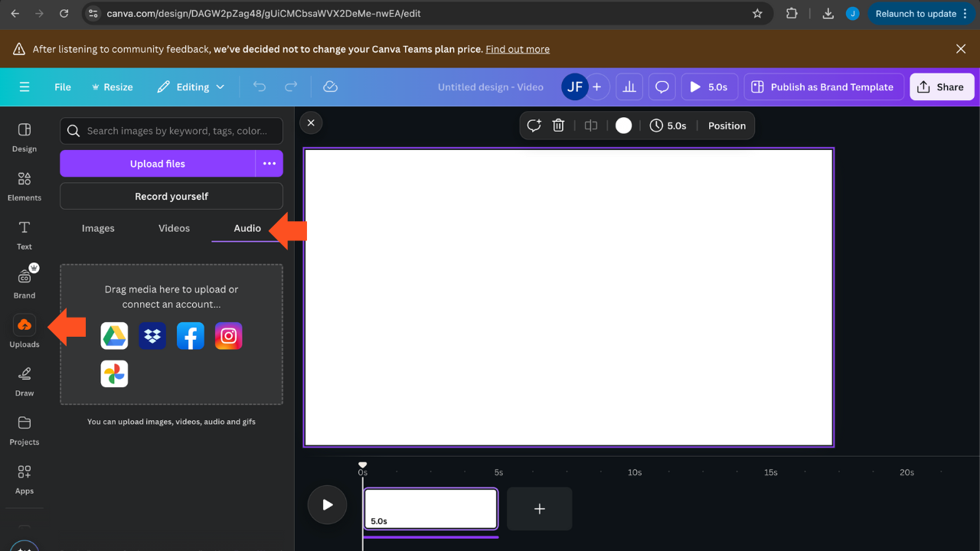Image resolution: width=980 pixels, height=551 pixels.
Task: Connect your Dropbox account
Action: 152,335
